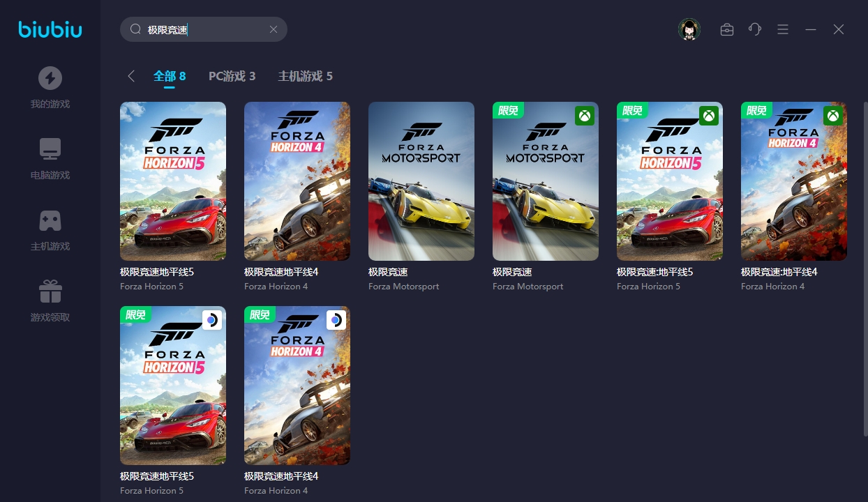Switch to the 主机游戏 5 tab
The height and width of the screenshot is (502, 868).
[305, 76]
